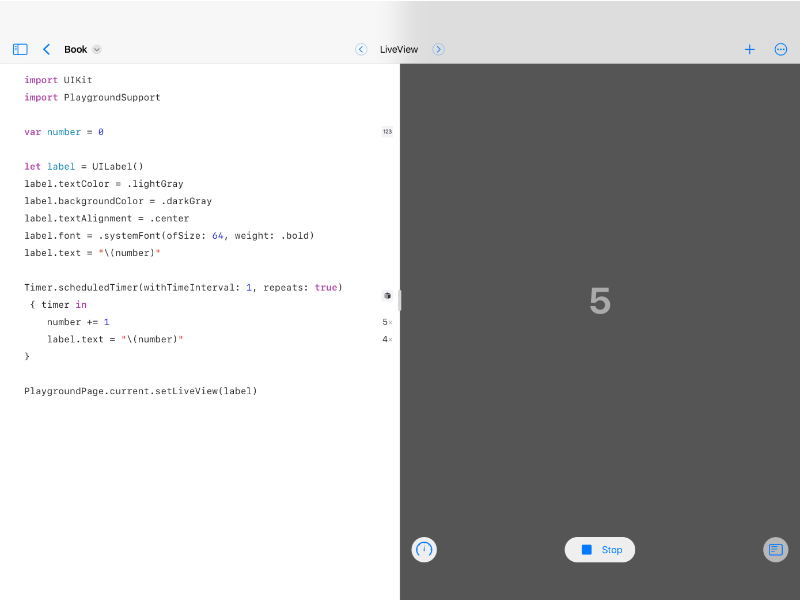Click the LiveView page title

pos(399,49)
